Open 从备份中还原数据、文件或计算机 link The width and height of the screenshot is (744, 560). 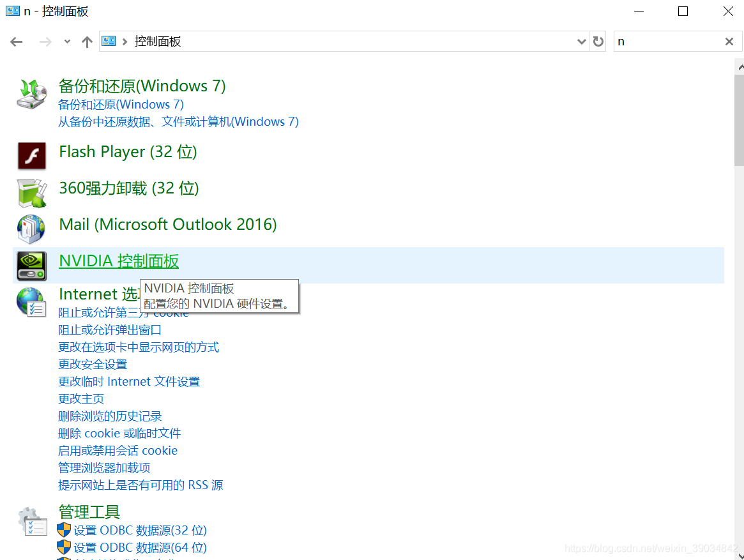tap(178, 121)
